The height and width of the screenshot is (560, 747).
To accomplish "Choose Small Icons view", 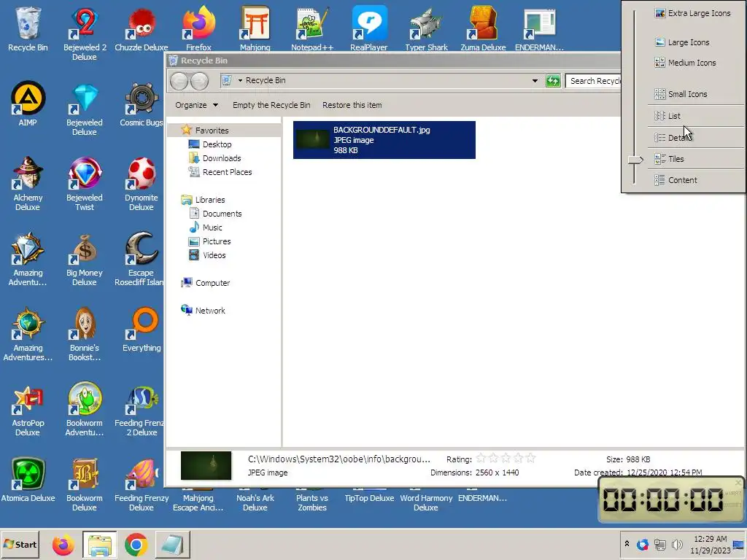I will click(681, 94).
